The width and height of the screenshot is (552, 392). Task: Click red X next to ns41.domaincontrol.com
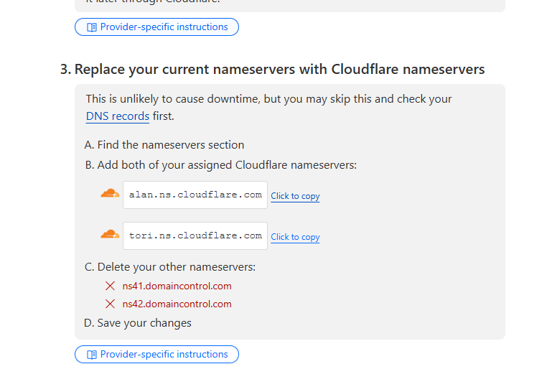coord(111,286)
